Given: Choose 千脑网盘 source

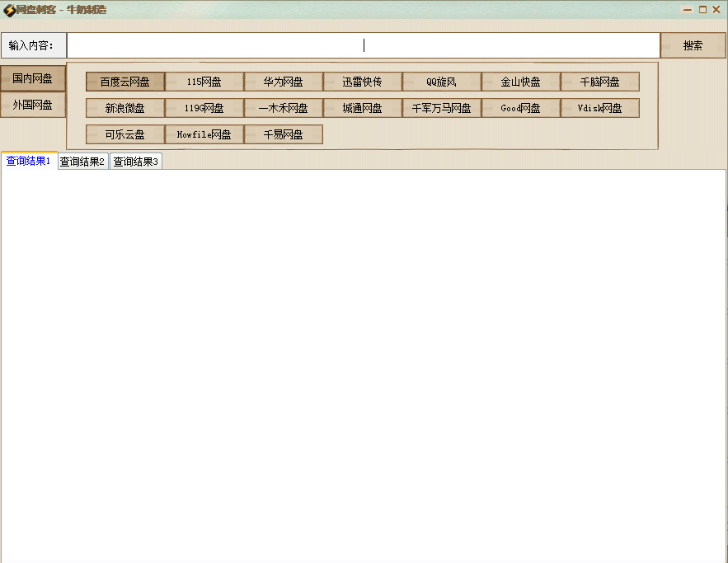Looking at the screenshot, I should 600,82.
